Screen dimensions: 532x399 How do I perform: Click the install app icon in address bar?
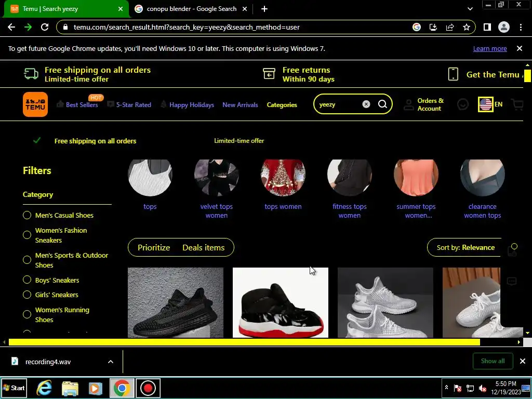click(433, 27)
